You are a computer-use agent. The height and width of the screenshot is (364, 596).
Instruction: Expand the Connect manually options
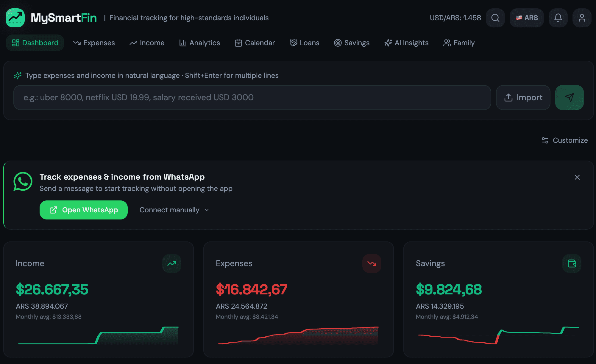point(174,210)
